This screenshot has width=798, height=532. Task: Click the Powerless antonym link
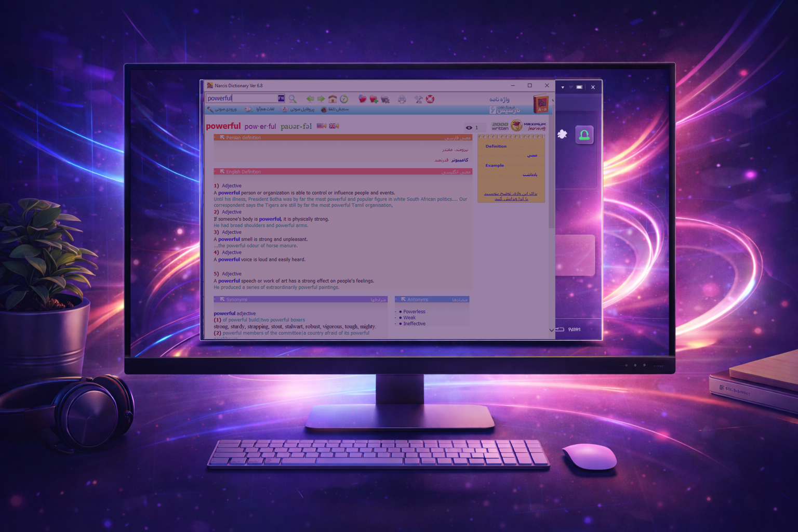(414, 312)
